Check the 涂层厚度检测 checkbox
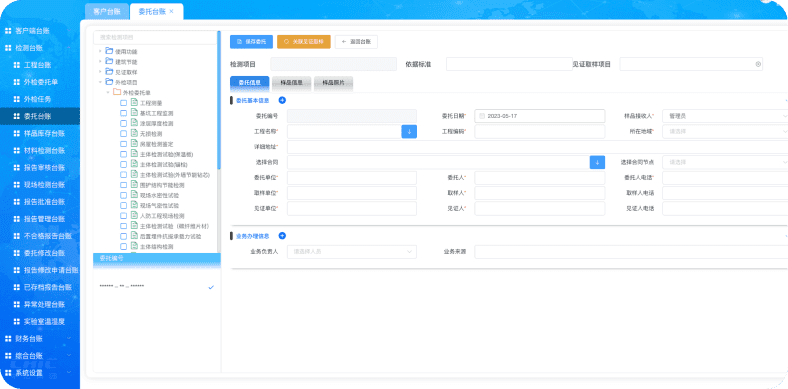 point(124,123)
